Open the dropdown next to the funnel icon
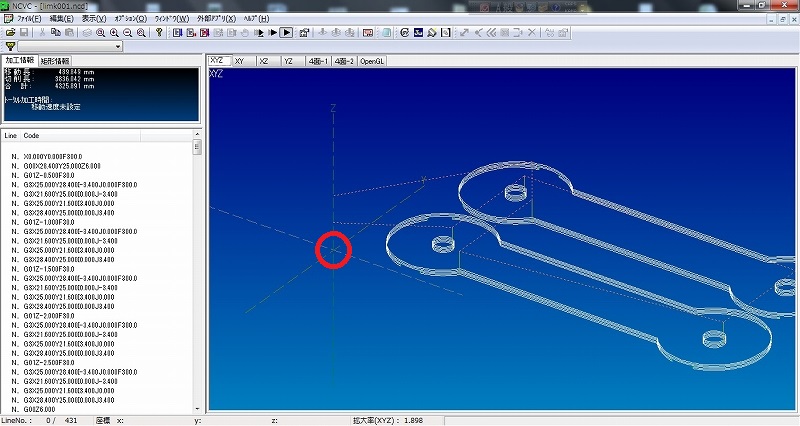This screenshot has height=426, width=800. click(118, 46)
